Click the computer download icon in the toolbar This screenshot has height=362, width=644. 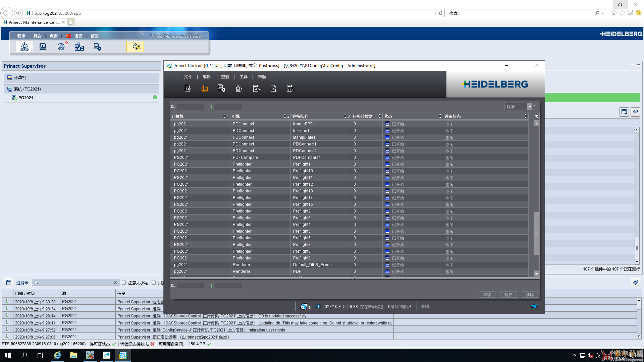(x=43, y=47)
